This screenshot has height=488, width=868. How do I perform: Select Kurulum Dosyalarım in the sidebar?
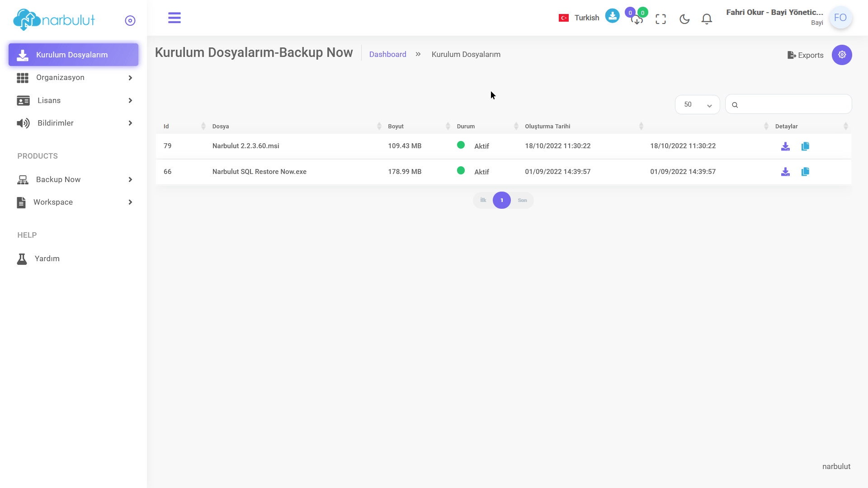pyautogui.click(x=74, y=55)
